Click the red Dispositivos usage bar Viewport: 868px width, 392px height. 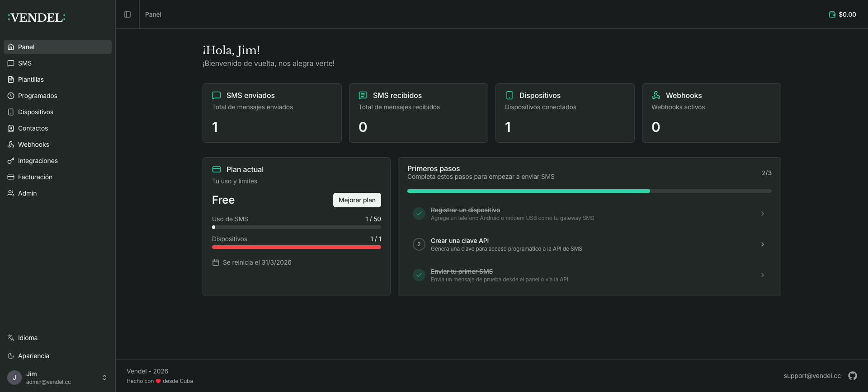pyautogui.click(x=297, y=247)
